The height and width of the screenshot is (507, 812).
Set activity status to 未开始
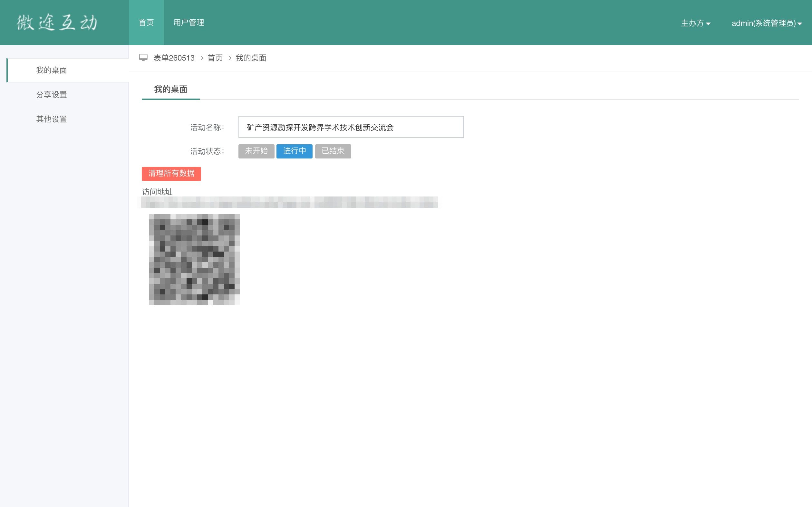(x=256, y=151)
